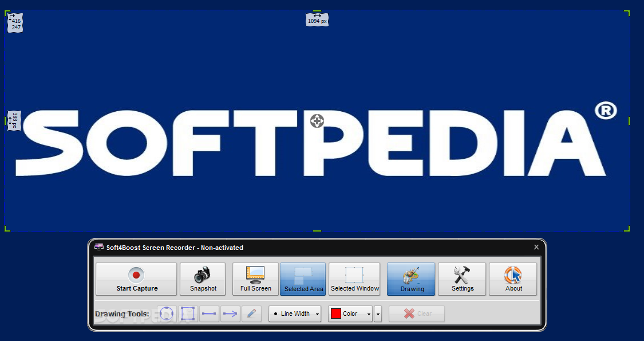
Task: Click the Start Capture record button
Action: tap(136, 279)
